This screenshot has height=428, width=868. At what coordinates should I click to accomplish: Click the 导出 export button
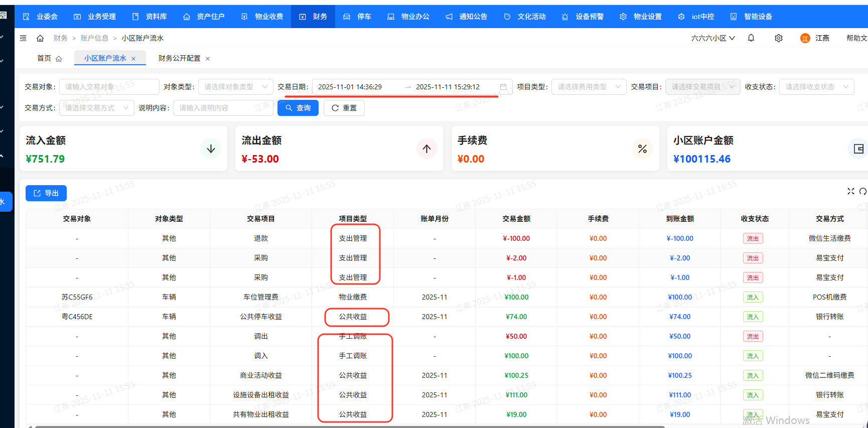[x=46, y=193]
